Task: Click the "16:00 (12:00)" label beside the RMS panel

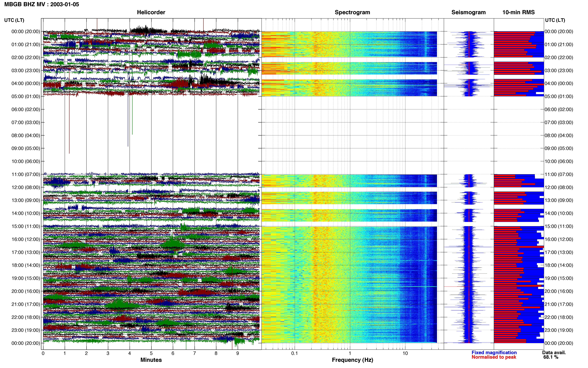Action: pyautogui.click(x=559, y=239)
